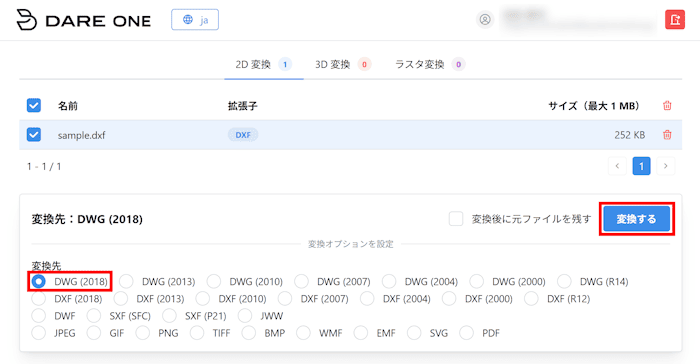Choose DXF (2018) as output format
This screenshot has height=364, width=700.
pyautogui.click(x=39, y=298)
